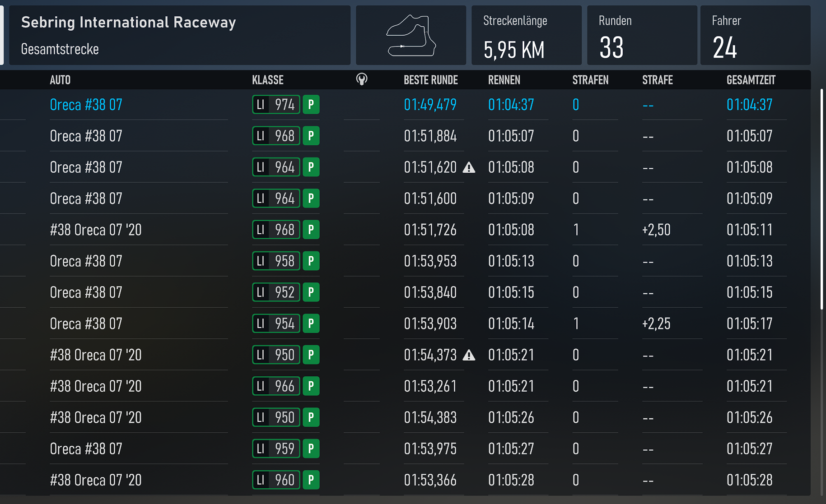Screen dimensions: 826x504
Task: Click the LI 959 class badge
Action: pos(276,449)
